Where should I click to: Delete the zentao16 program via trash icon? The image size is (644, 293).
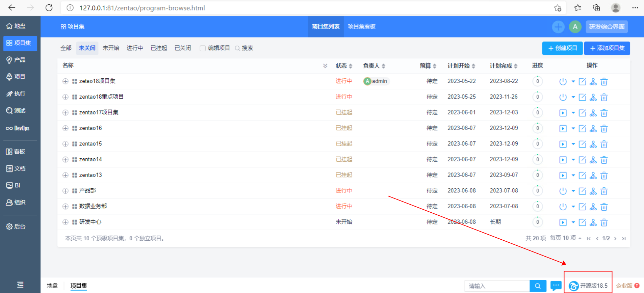tap(604, 129)
